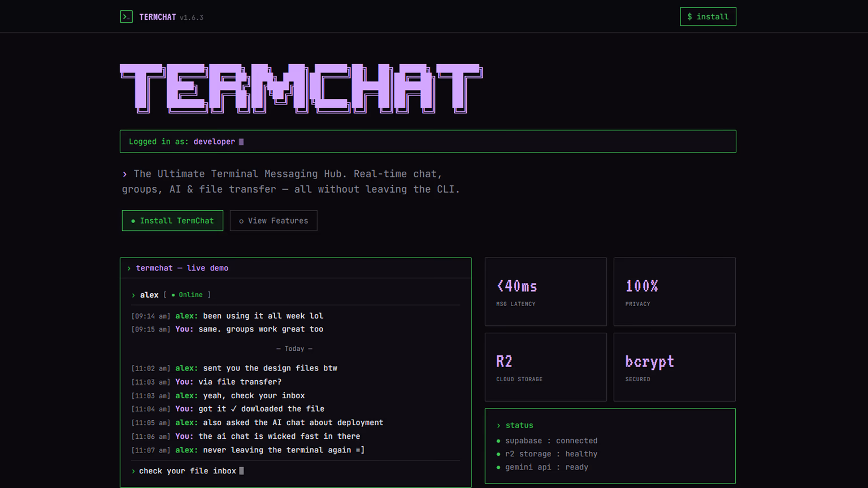Click message 'via file transfer?'
The width and height of the screenshot is (868, 488).
click(240, 382)
